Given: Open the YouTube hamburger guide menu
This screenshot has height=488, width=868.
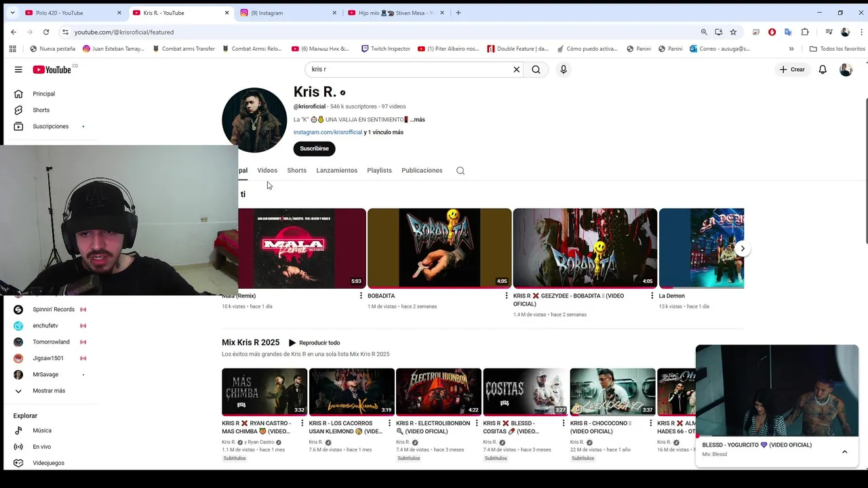Looking at the screenshot, I should point(18,69).
